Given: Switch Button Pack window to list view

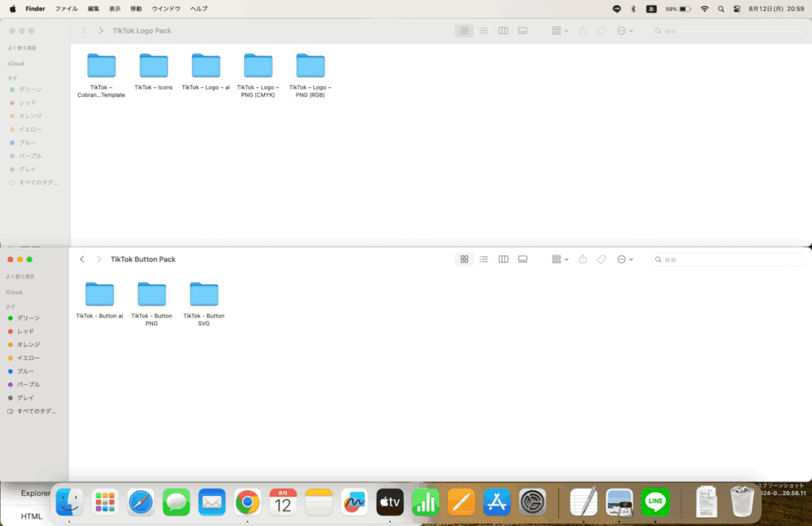Looking at the screenshot, I should (x=484, y=259).
